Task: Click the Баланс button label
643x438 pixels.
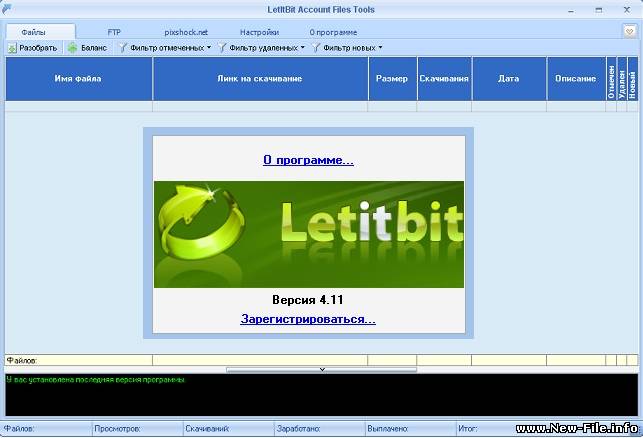Action: (94, 48)
